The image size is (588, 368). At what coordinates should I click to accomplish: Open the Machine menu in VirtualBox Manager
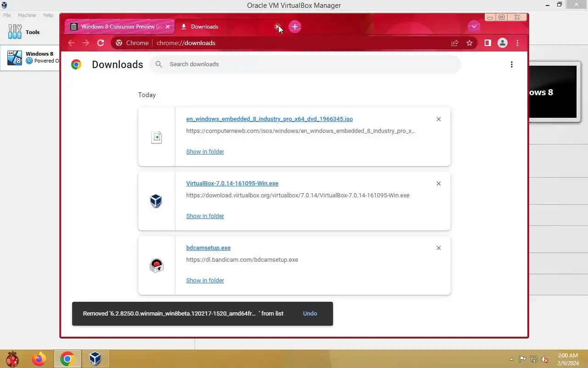pos(27,15)
